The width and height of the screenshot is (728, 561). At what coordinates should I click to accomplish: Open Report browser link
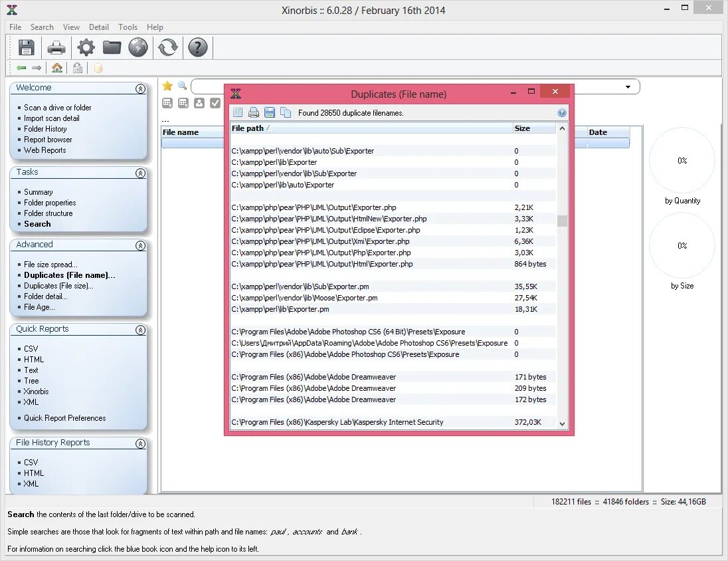pyautogui.click(x=48, y=140)
